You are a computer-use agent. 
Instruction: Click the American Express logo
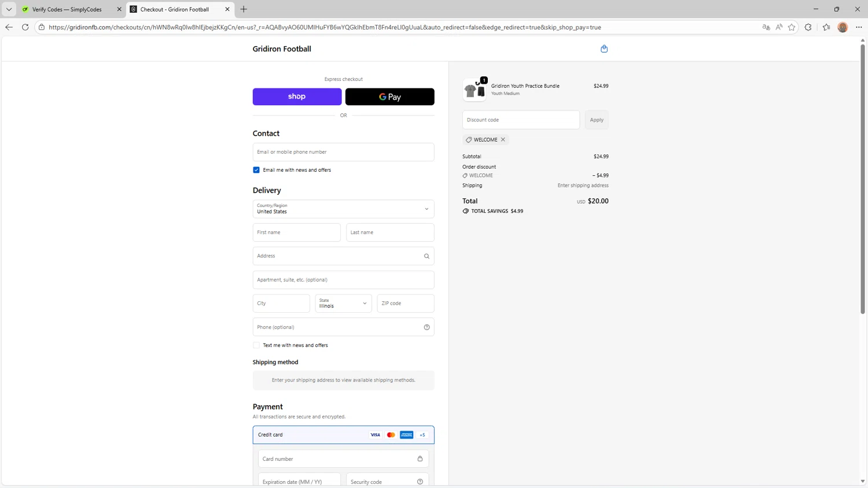point(407,435)
